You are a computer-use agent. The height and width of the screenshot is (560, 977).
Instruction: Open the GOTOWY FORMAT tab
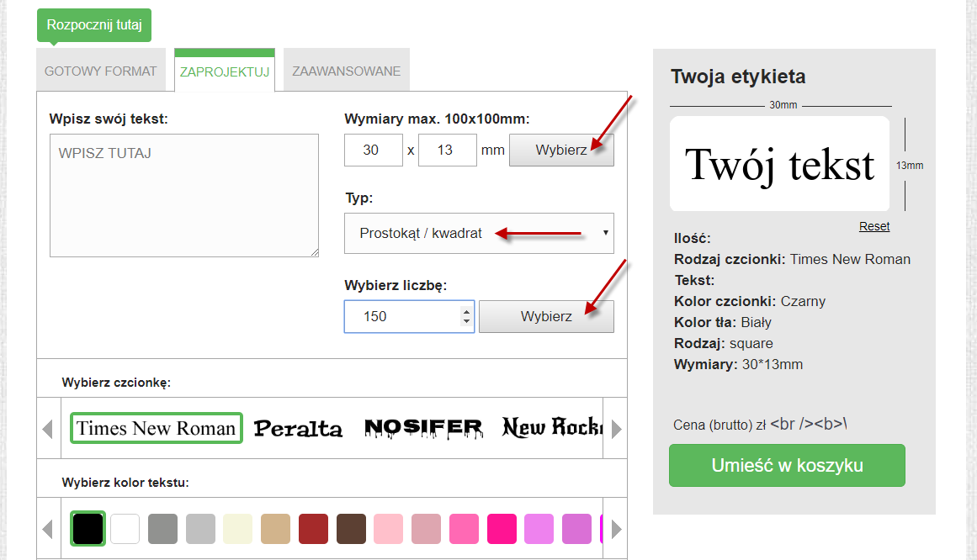point(101,71)
